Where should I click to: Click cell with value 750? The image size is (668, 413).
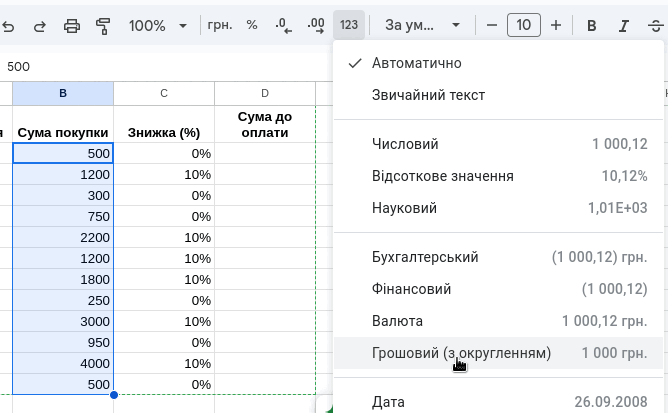tap(63, 217)
